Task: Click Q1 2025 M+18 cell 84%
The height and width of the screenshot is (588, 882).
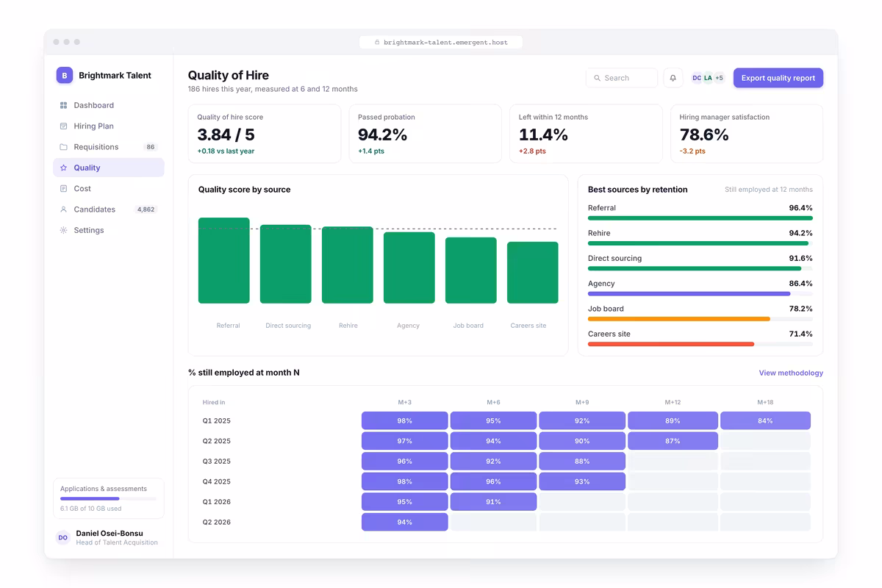Action: point(765,421)
